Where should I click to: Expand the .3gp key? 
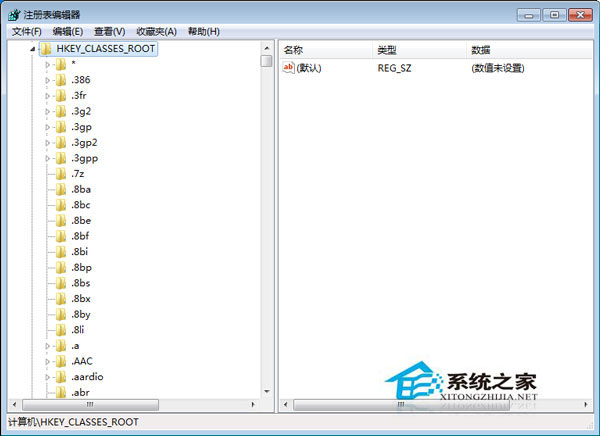pyautogui.click(x=47, y=127)
